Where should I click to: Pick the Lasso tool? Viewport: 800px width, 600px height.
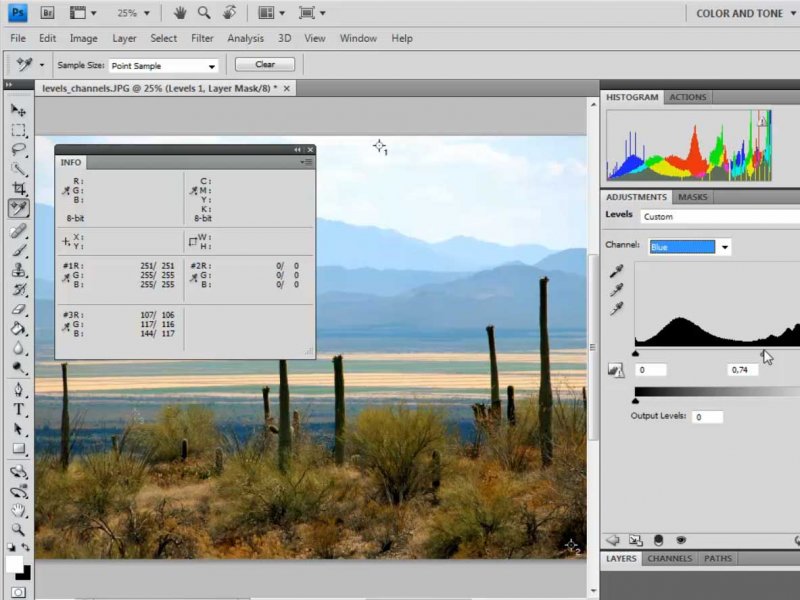point(18,150)
